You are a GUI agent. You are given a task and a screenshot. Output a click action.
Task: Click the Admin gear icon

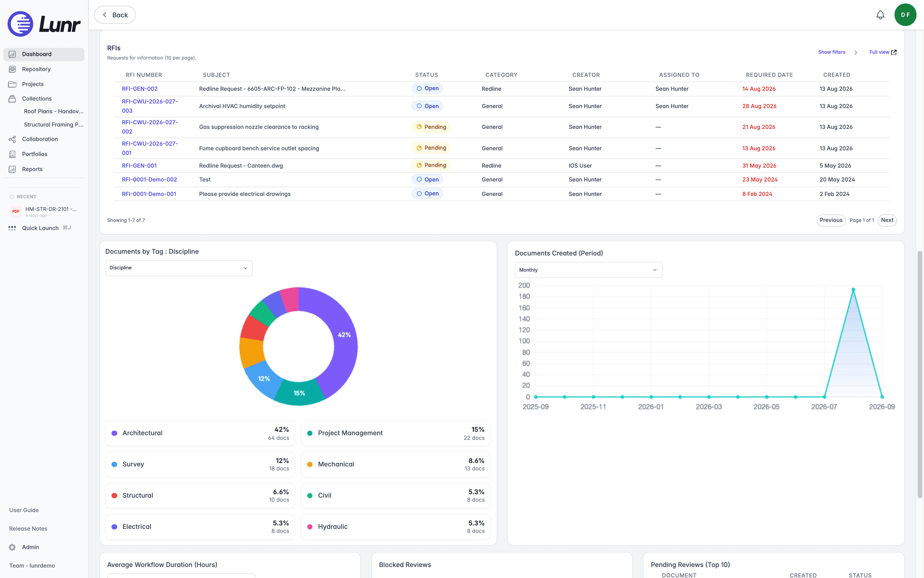tap(12, 547)
